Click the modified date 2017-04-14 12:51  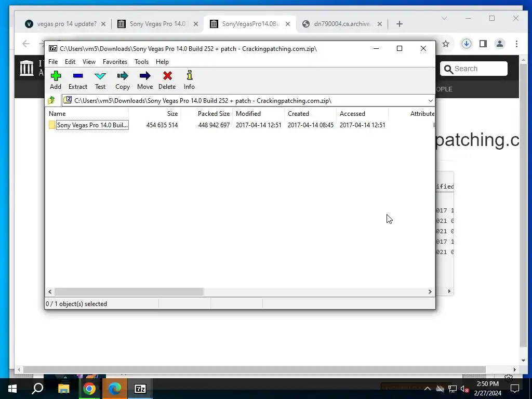pos(259,125)
